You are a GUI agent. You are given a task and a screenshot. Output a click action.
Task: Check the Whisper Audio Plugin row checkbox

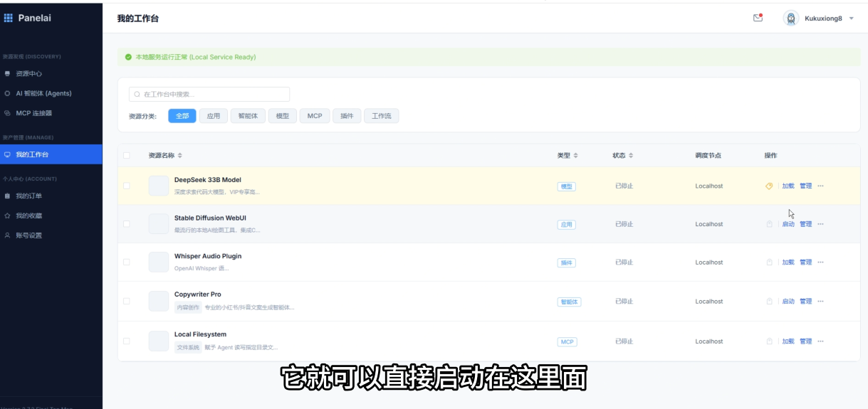[127, 262]
